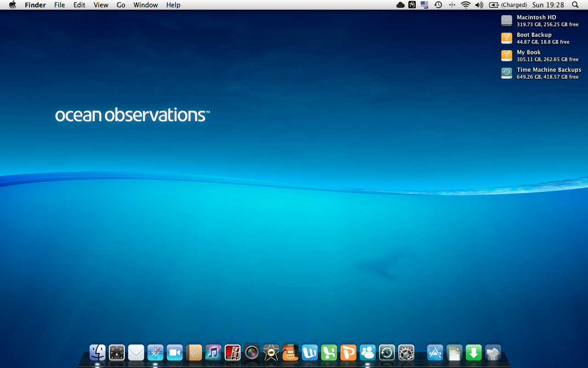Click the "My Book" label
The image size is (588, 368).
[x=529, y=52]
